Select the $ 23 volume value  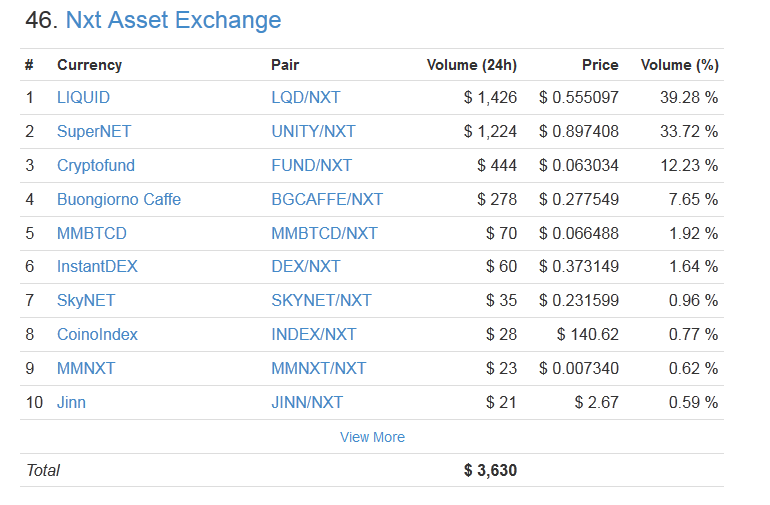pyautogui.click(x=501, y=368)
